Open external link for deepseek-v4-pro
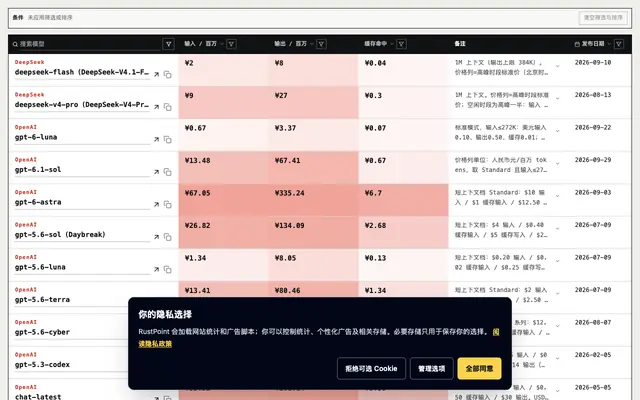 coord(156,107)
